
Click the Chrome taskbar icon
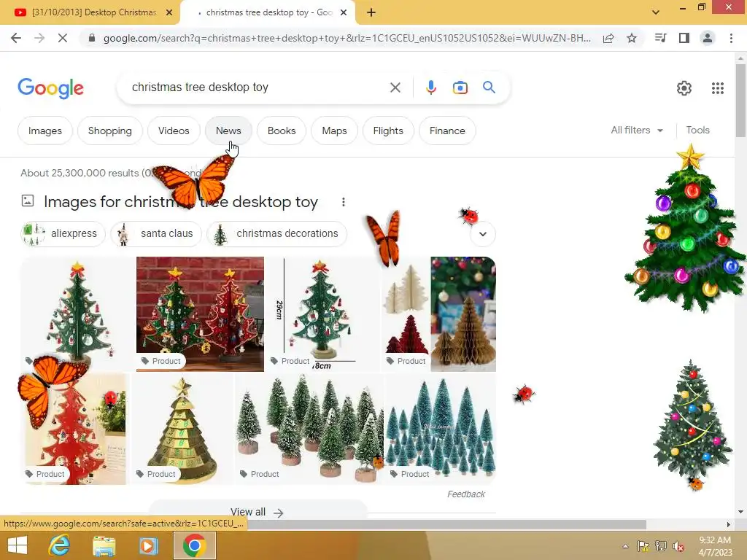tap(194, 545)
